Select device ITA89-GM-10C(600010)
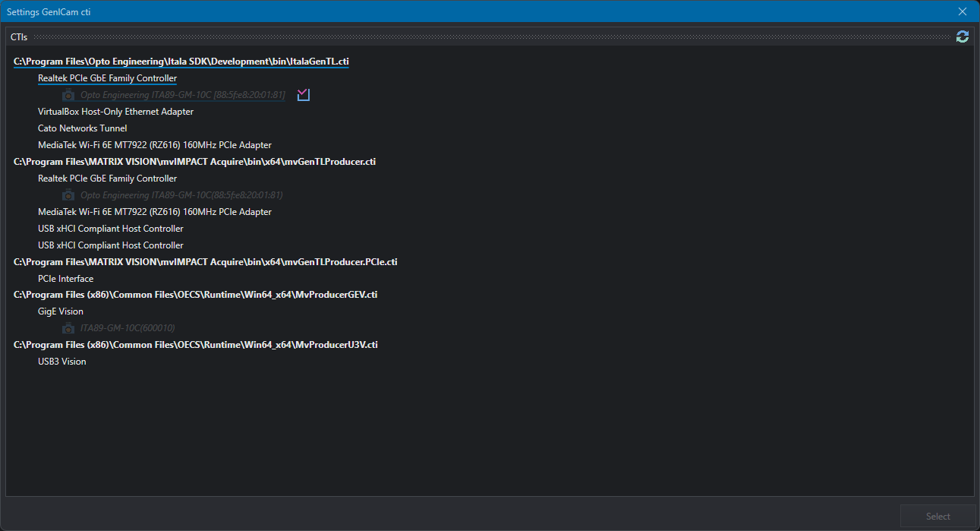Image resolution: width=980 pixels, height=531 pixels. coord(128,328)
